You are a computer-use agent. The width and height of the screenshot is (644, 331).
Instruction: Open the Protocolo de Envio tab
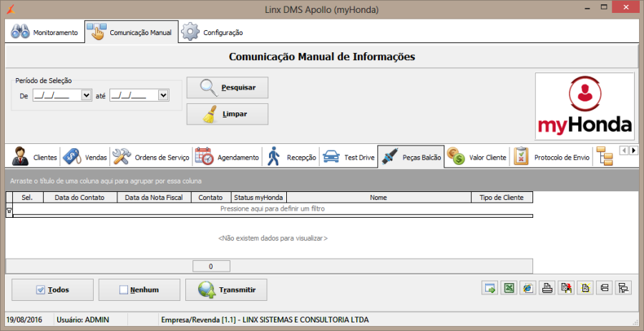pyautogui.click(x=552, y=157)
